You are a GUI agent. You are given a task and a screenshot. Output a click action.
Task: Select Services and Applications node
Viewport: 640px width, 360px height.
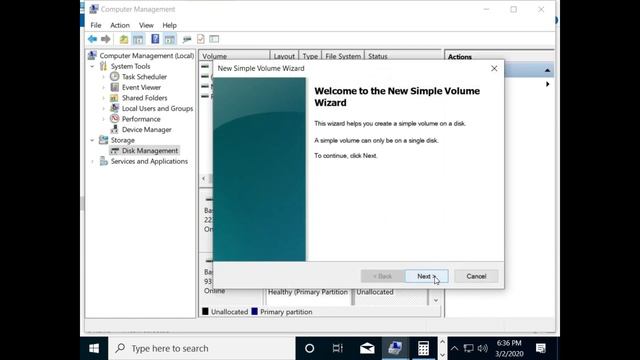pos(149,162)
